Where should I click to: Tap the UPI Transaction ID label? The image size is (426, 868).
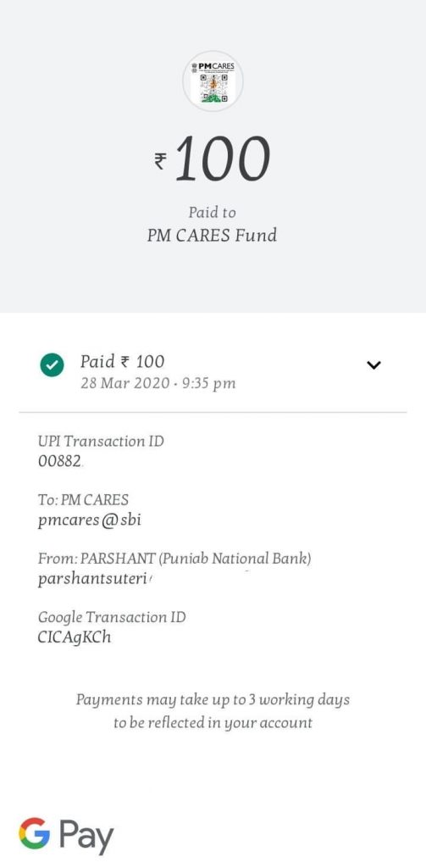101,441
